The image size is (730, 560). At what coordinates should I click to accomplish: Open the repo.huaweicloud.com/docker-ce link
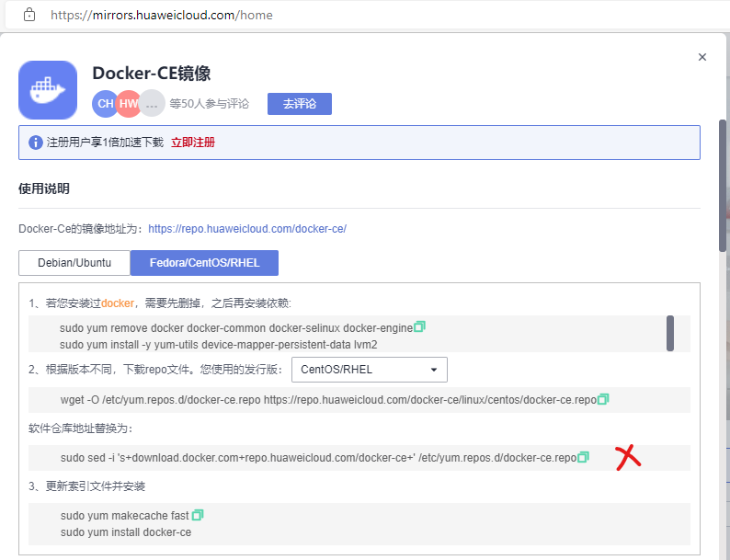247,229
